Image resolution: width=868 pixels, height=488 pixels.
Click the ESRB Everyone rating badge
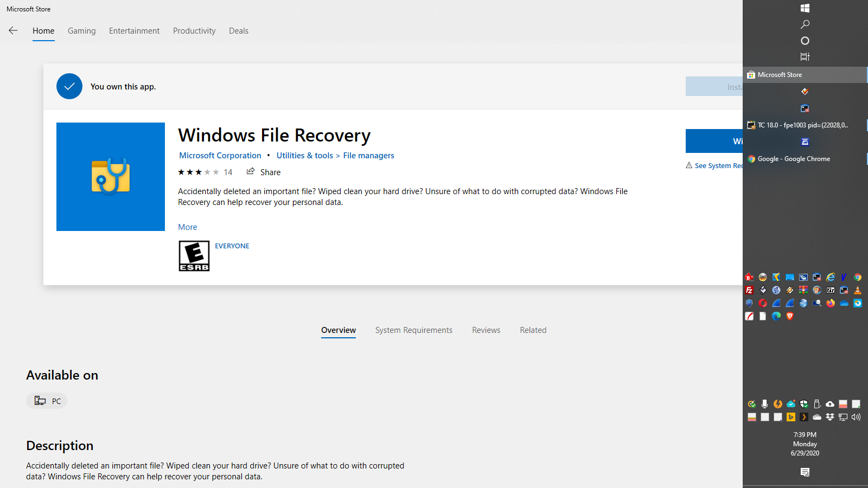pos(194,256)
